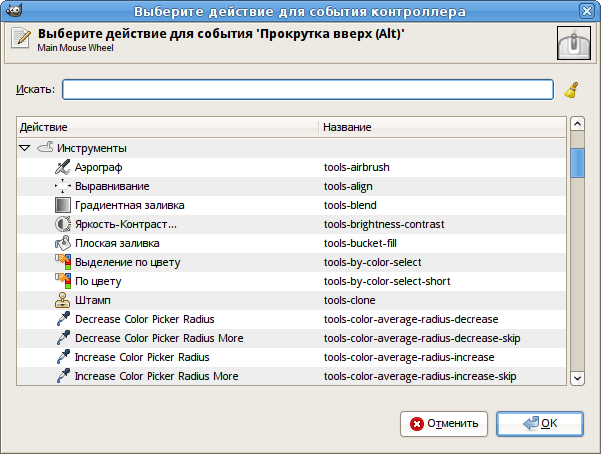Click the Airbrush (Аэрограф) tool icon
The image size is (601, 454).
point(62,167)
